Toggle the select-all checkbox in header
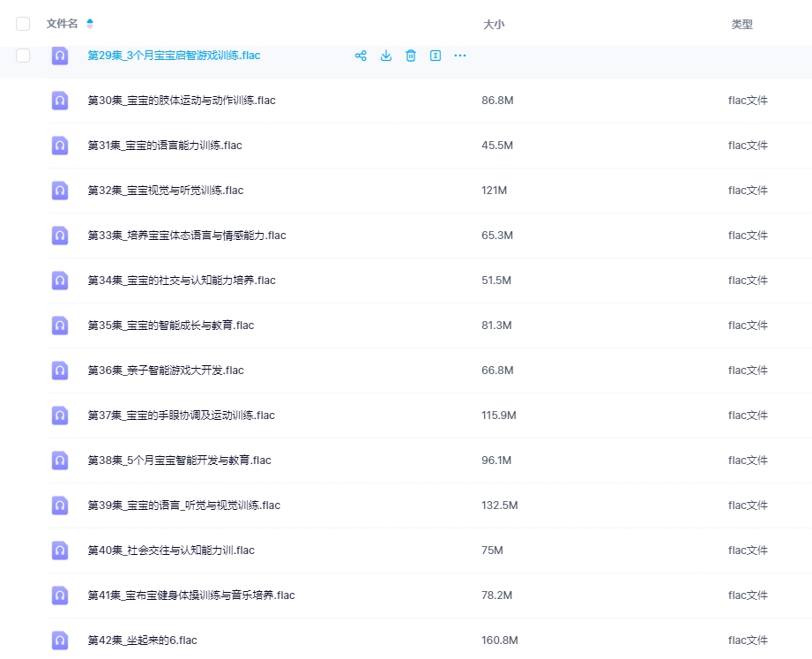The height and width of the screenshot is (659, 812). [23, 24]
